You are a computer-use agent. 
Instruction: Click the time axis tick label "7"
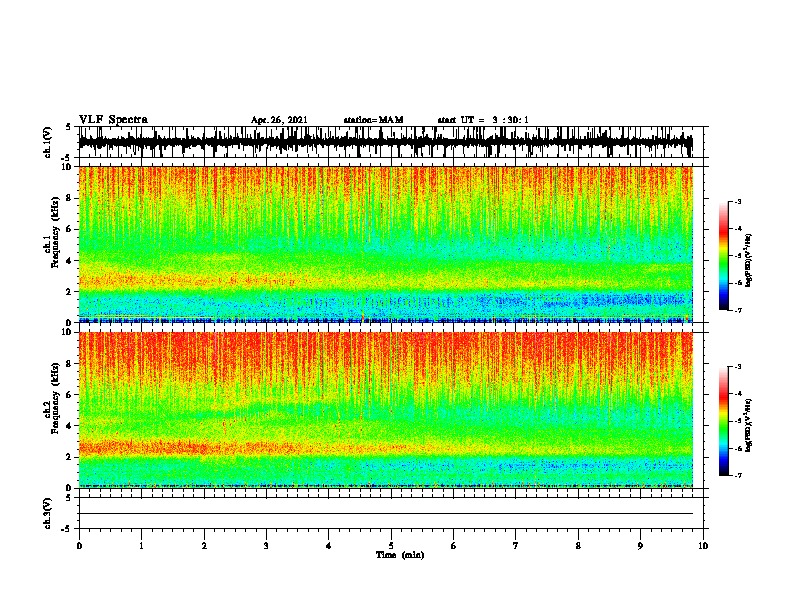point(516,546)
